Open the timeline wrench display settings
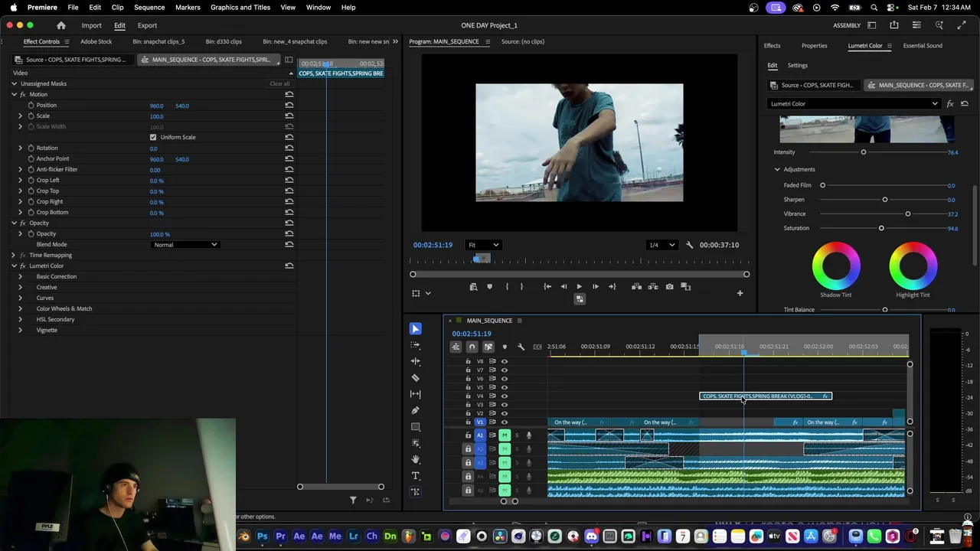This screenshot has width=980, height=551. tap(521, 347)
